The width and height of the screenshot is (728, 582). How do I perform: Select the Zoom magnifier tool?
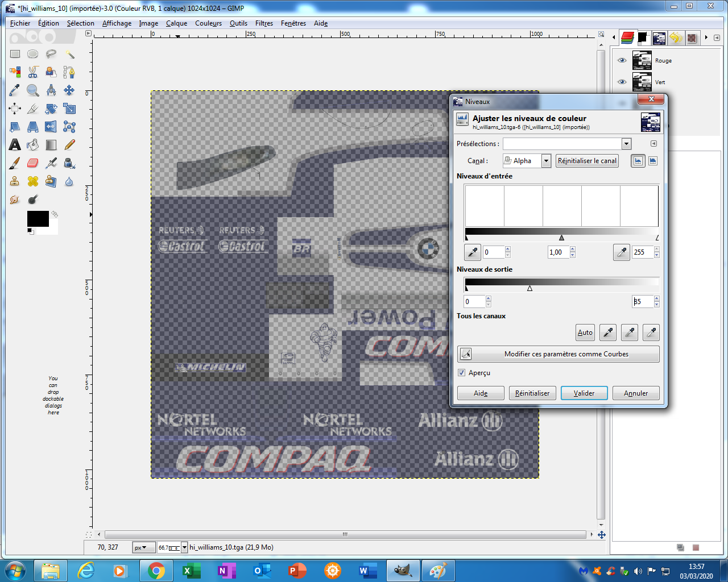(33, 90)
